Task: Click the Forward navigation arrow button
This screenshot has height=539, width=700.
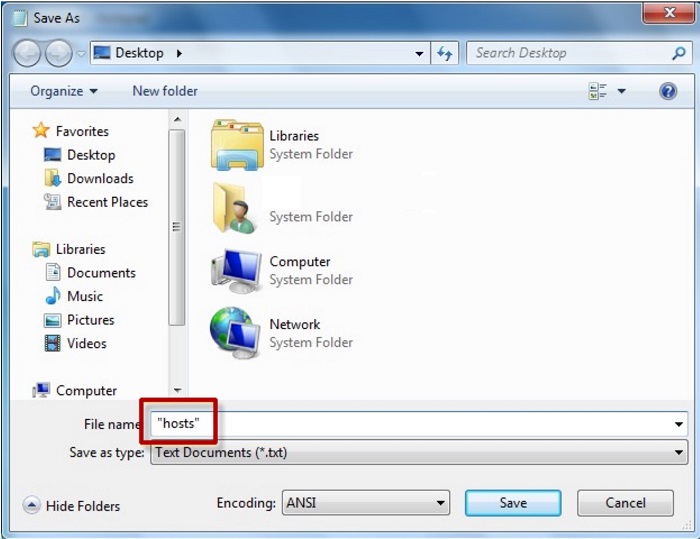Action: (58, 53)
